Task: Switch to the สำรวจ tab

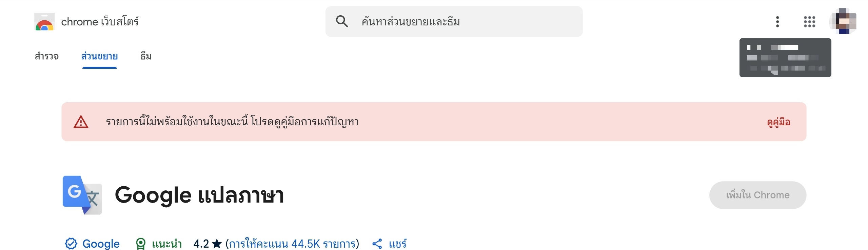Action: point(47,56)
